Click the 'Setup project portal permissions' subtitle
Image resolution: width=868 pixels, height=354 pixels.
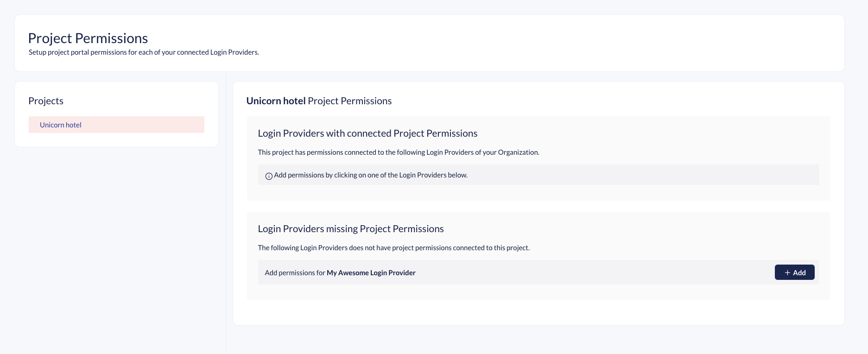click(144, 52)
